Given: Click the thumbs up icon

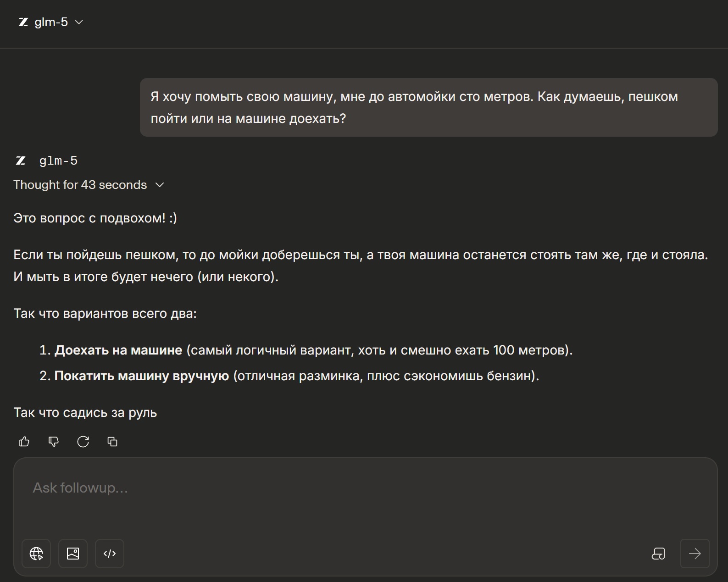Looking at the screenshot, I should click(24, 442).
